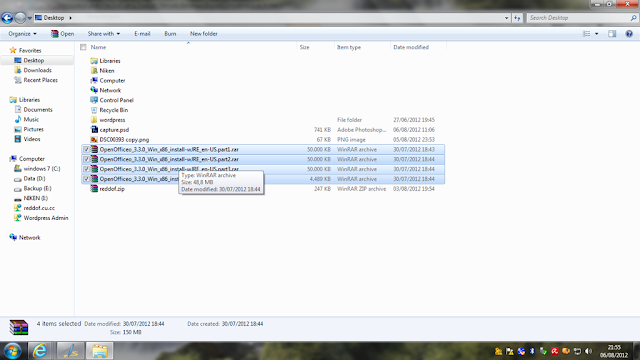Uncheck the part3.rar file checkbox
Image resolution: width=640 pixels, height=360 pixels.
point(86,169)
